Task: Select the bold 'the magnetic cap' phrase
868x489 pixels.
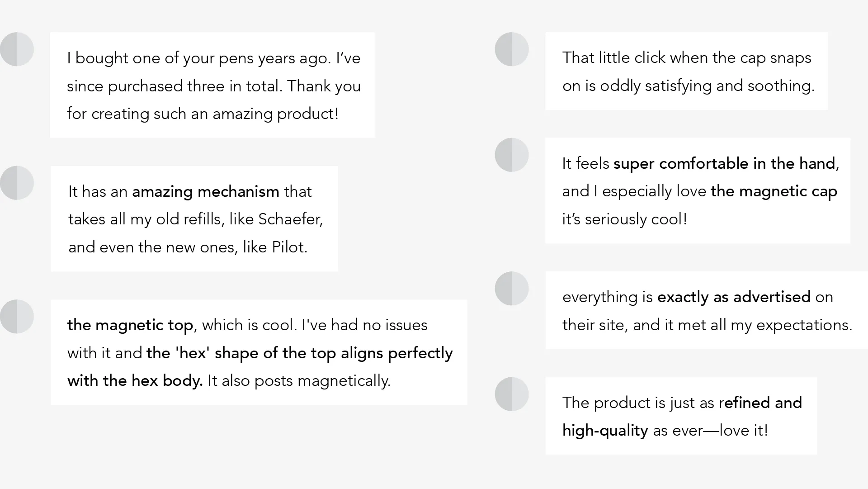Action: (774, 191)
